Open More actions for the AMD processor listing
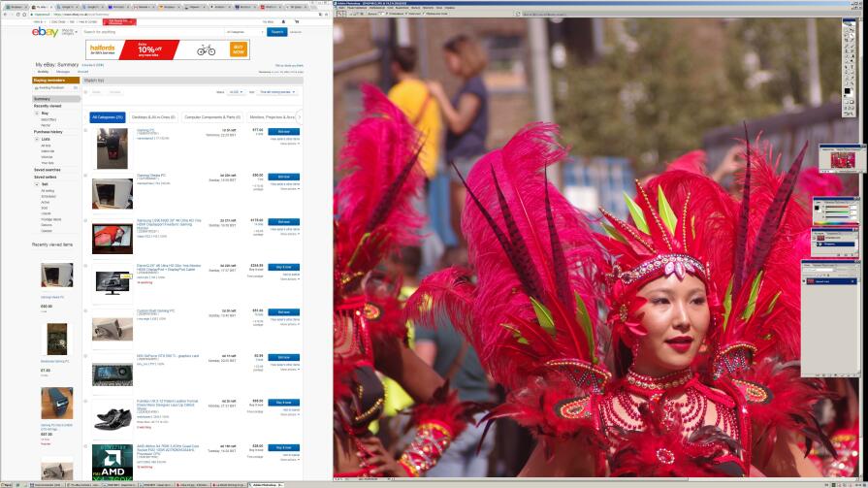 coord(290,460)
